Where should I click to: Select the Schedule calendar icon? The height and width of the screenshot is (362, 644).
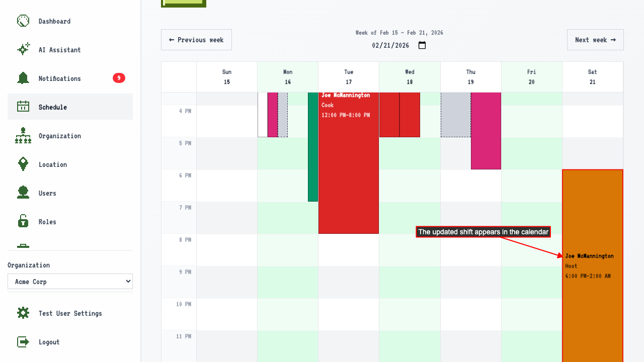[23, 107]
